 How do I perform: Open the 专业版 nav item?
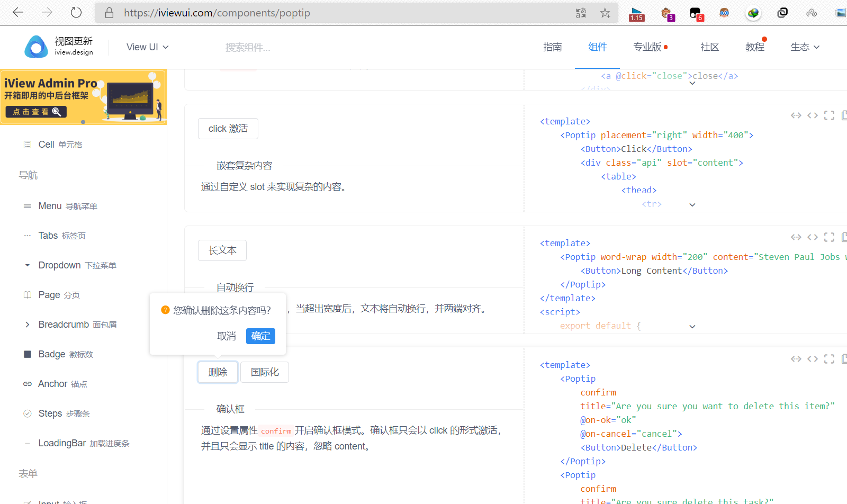(x=651, y=47)
